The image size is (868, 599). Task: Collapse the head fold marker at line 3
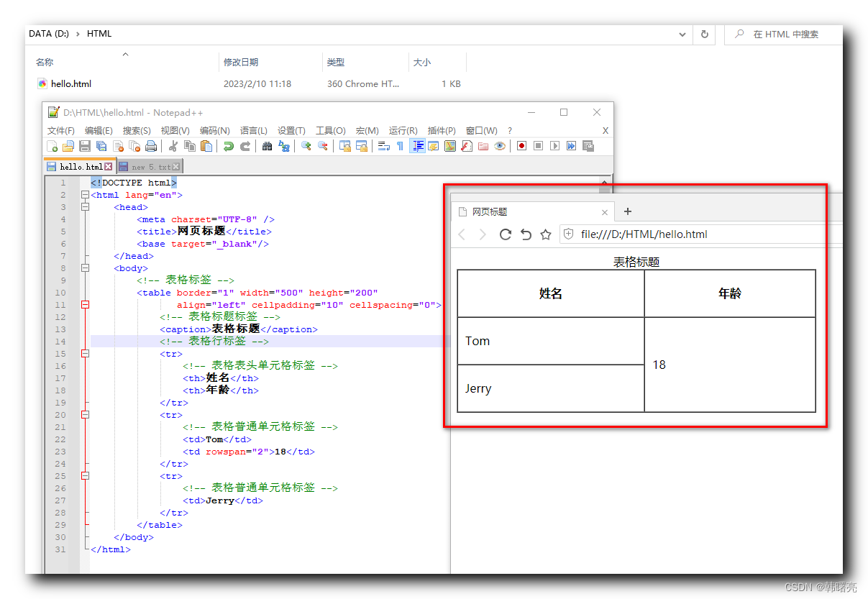coord(85,207)
